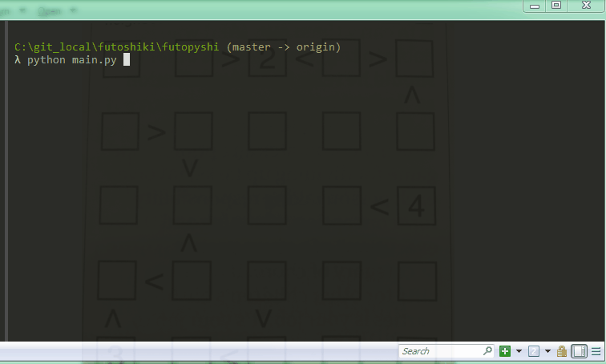
Task: Click the blinking block cursor in terminal
Action: pyautogui.click(x=127, y=60)
